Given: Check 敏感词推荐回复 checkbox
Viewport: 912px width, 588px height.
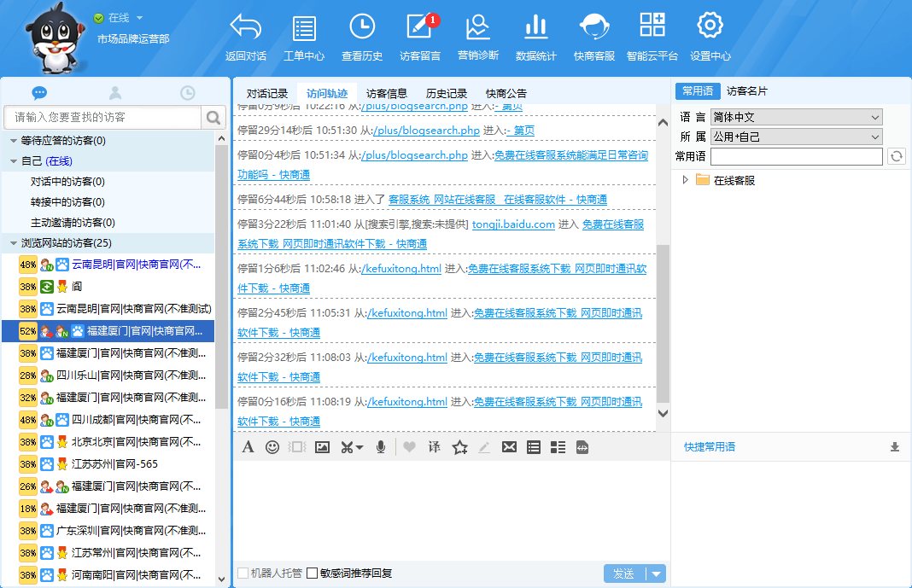Looking at the screenshot, I should point(313,573).
